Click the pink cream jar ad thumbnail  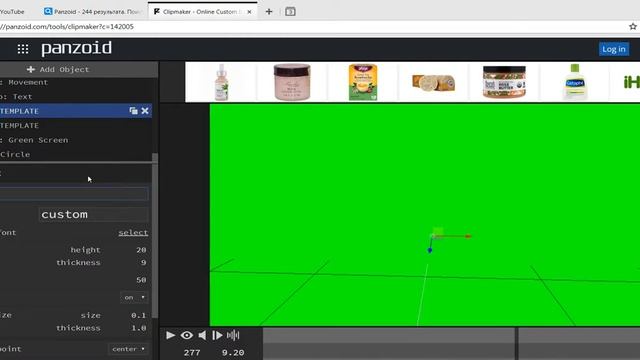pyautogui.click(x=292, y=82)
